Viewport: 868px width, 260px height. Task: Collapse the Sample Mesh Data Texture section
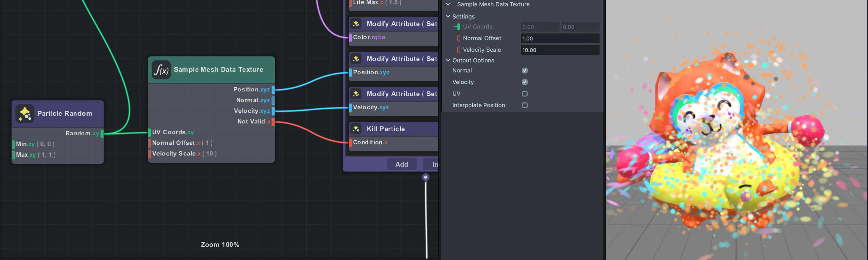pos(448,4)
